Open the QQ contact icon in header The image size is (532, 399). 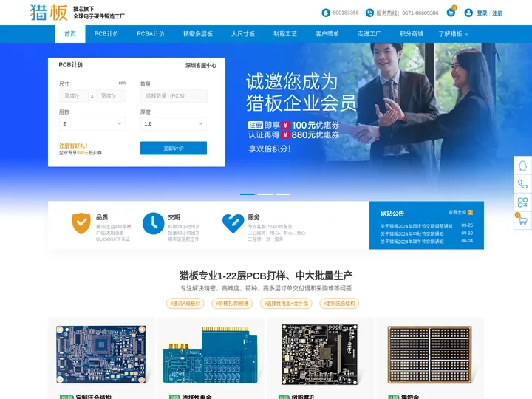coord(326,13)
